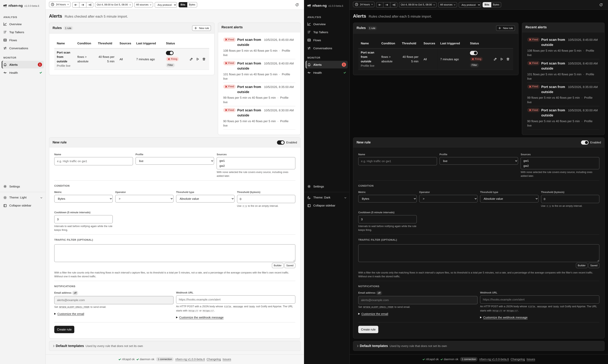
Task: Test-run Port scan rule in dark pane
Action: 502,59
